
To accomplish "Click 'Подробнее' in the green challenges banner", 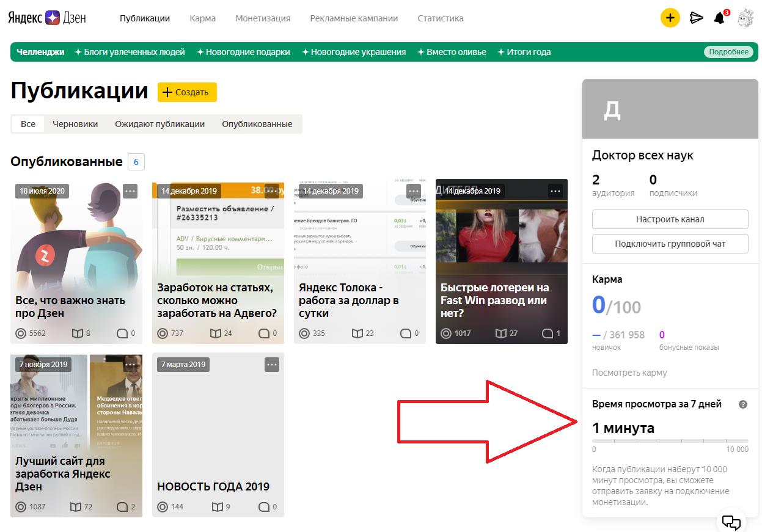I will click(729, 52).
